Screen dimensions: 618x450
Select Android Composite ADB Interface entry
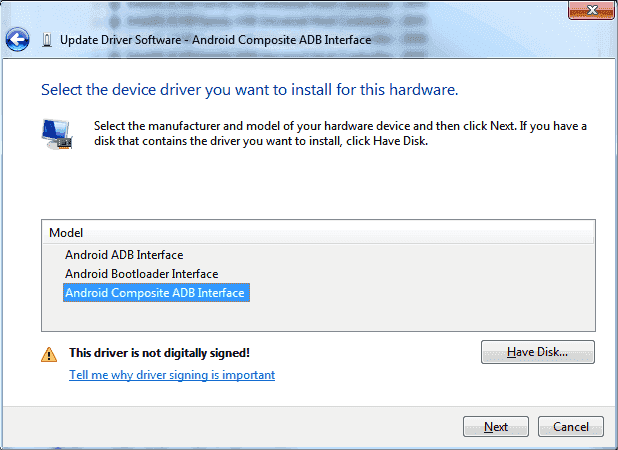[156, 293]
